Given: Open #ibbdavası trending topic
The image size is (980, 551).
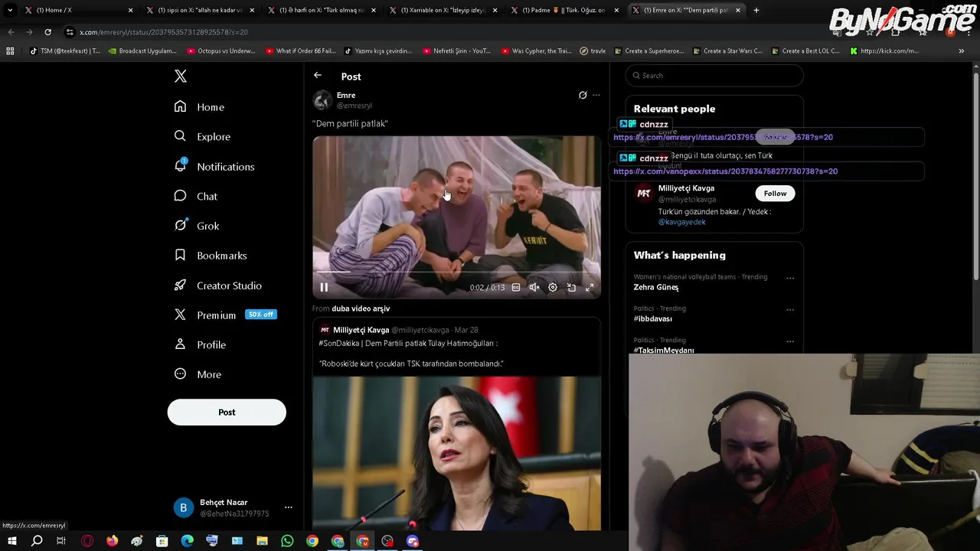Looking at the screenshot, I should pyautogui.click(x=653, y=318).
